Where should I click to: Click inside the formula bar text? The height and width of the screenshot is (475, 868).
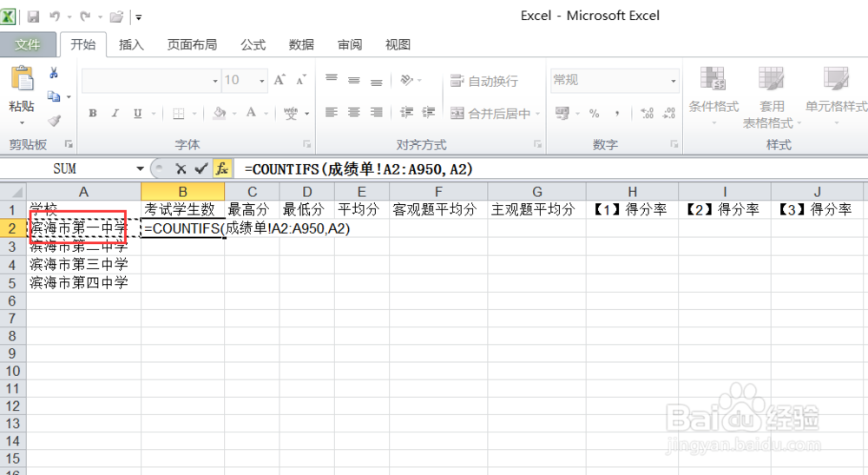(358, 169)
